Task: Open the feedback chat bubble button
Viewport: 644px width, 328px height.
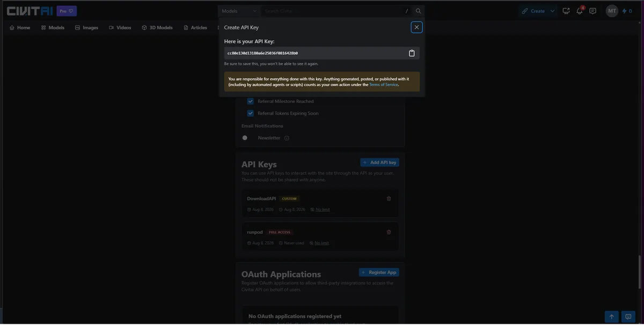Action: (x=628, y=317)
